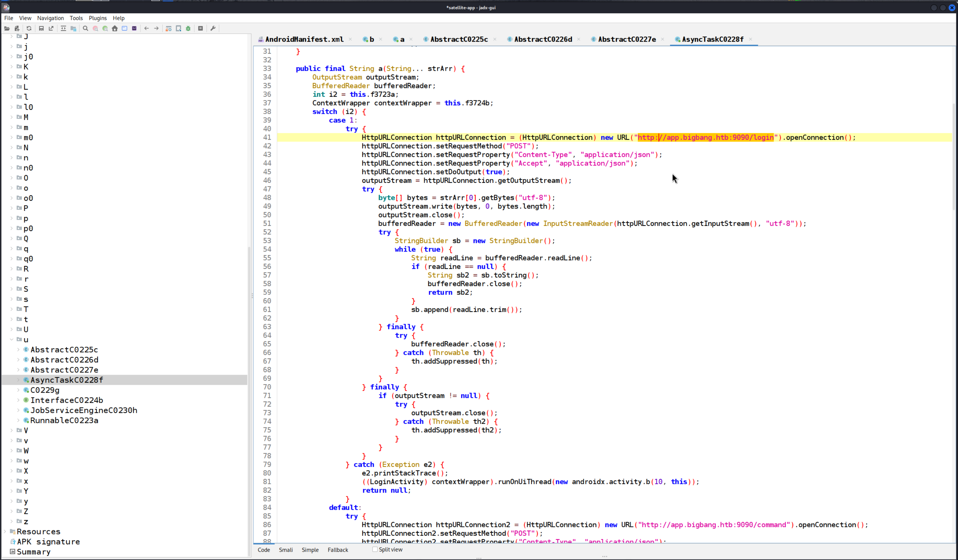Image resolution: width=958 pixels, height=560 pixels.
Task: Switch to Smali view
Action: click(286, 550)
